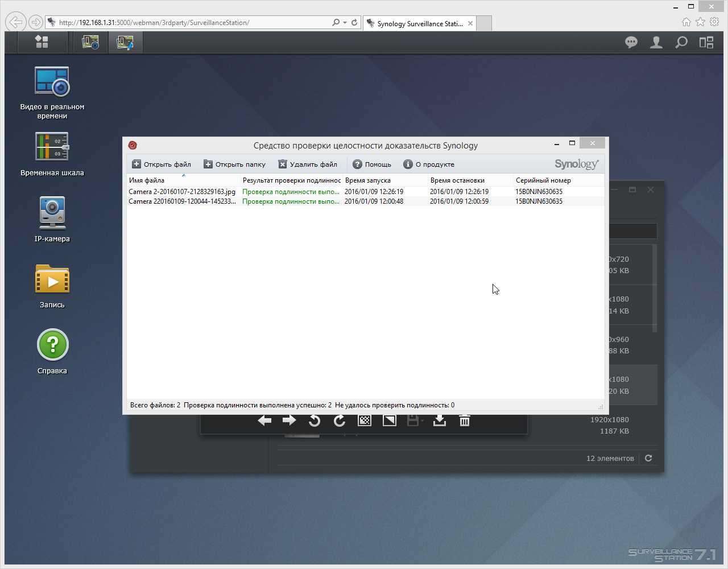Sort by Результат проверки подлинности column
Viewport: 728px width, 569px height.
291,180
